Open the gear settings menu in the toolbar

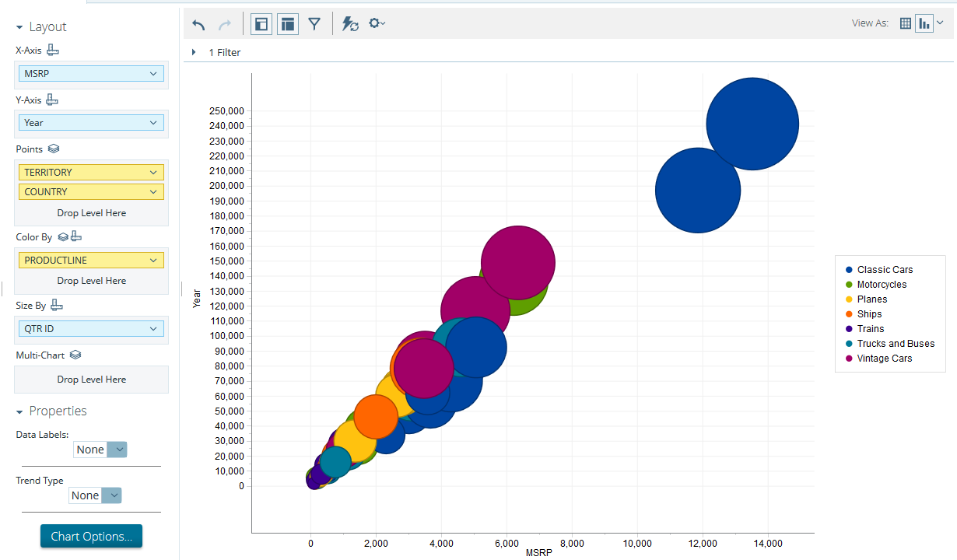tap(377, 24)
